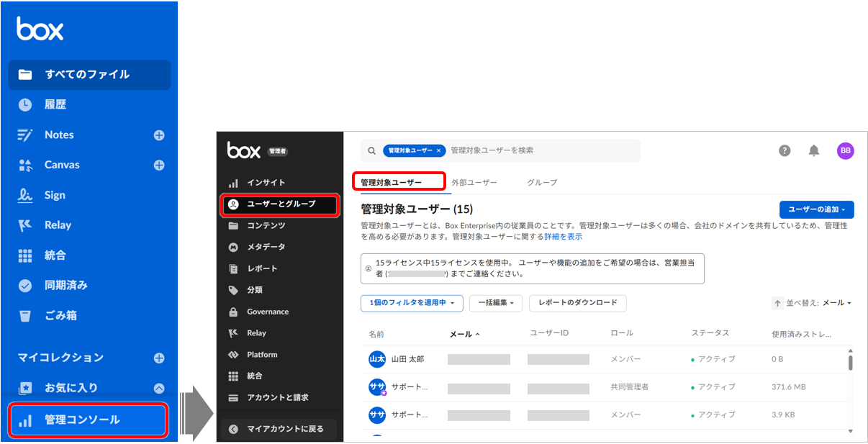Click the 統合 grid icon in the admin console

pos(233,376)
